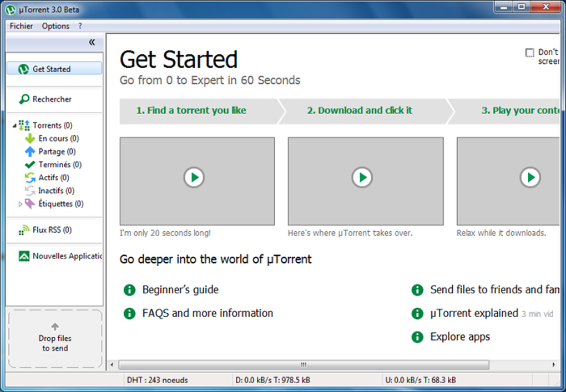Click the Flux RSS feed icon
The width and height of the screenshot is (566, 392).
pos(24,230)
